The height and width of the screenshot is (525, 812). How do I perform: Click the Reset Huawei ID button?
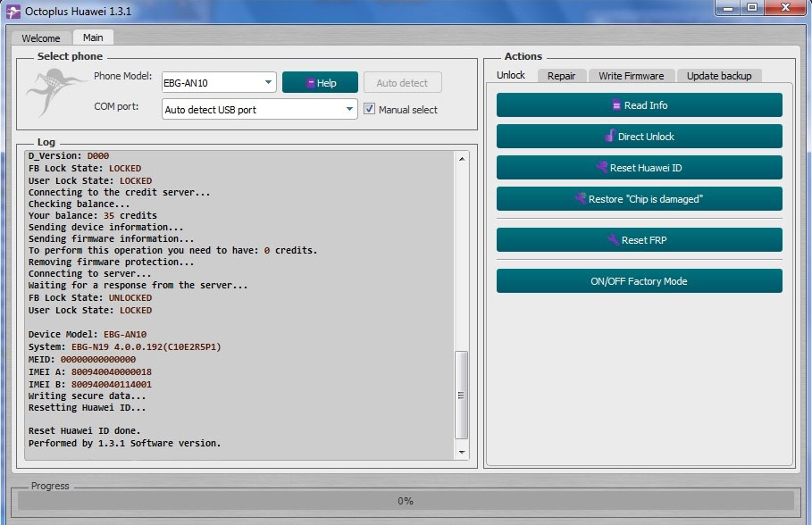(639, 167)
